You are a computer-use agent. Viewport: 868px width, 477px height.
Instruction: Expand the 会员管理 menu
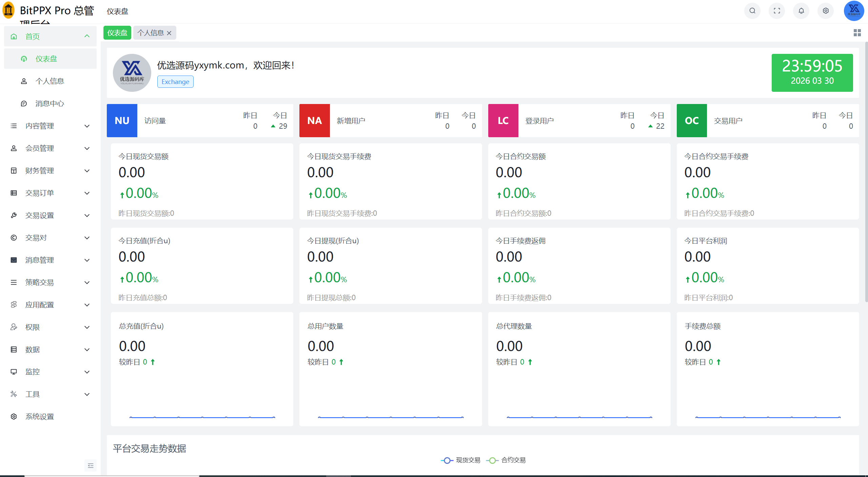tap(50, 148)
